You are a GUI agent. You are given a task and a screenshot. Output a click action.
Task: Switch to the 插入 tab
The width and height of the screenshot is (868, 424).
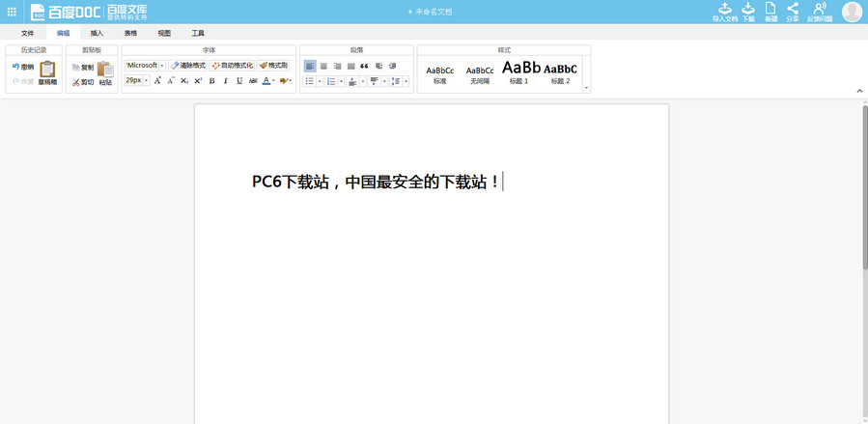coord(97,33)
